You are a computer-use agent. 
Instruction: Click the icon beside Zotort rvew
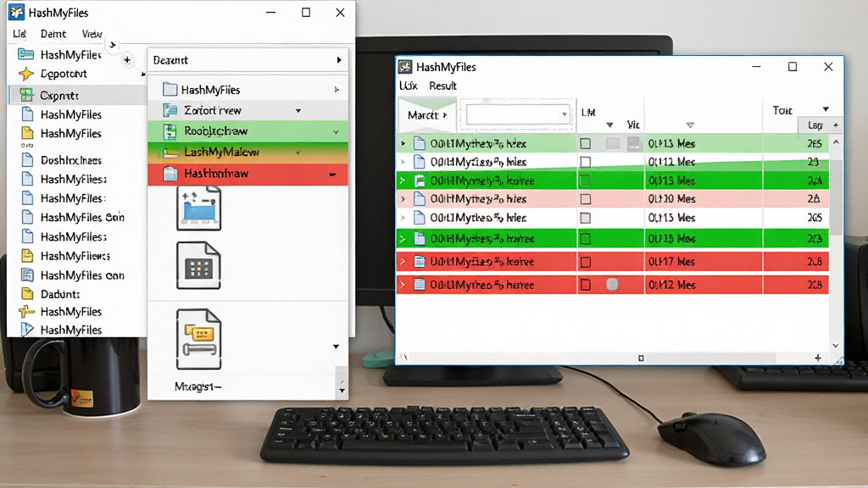click(170, 110)
